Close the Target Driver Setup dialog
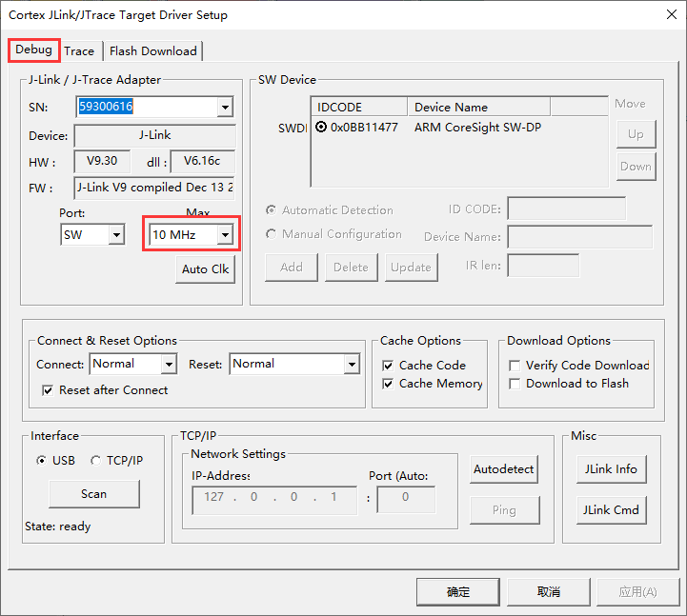687x616 pixels. pos(671,14)
